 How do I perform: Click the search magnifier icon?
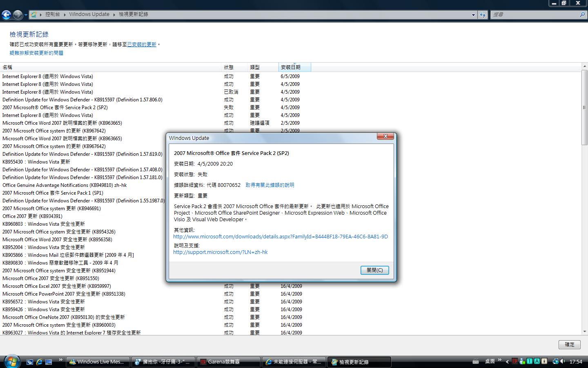pos(582,15)
